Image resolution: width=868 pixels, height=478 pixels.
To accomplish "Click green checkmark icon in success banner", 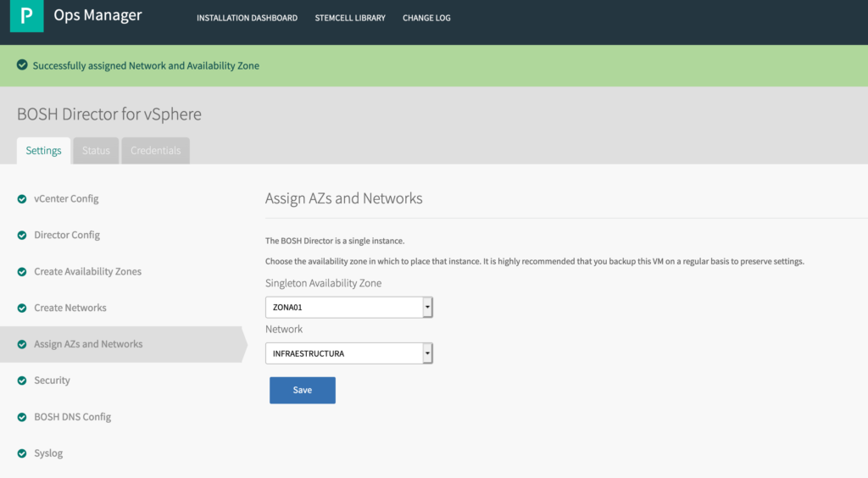I will [22, 65].
